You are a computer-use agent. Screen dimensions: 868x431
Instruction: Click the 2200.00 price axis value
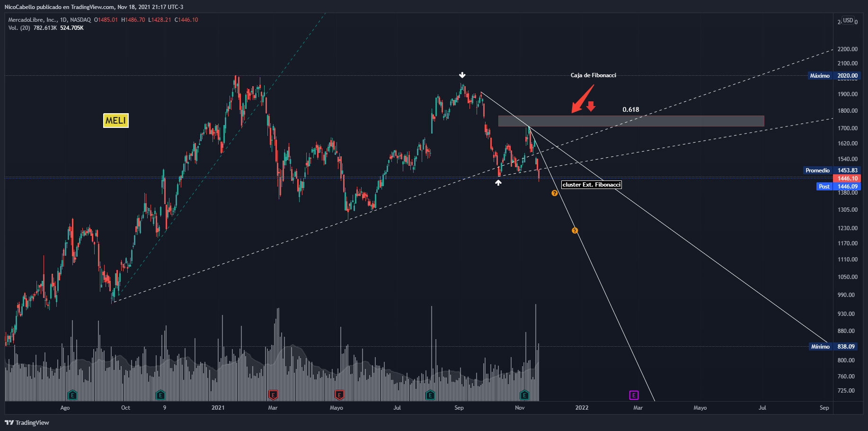tap(847, 49)
